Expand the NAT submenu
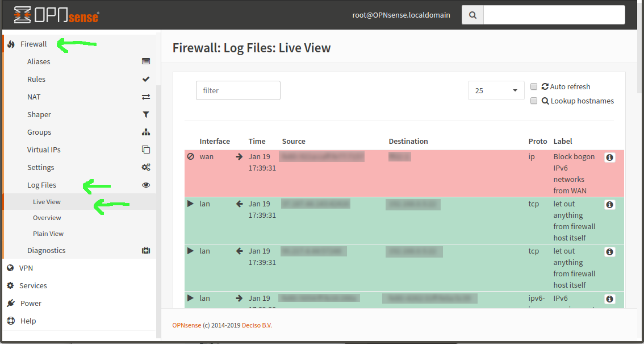This screenshot has height=344, width=644. click(x=34, y=97)
